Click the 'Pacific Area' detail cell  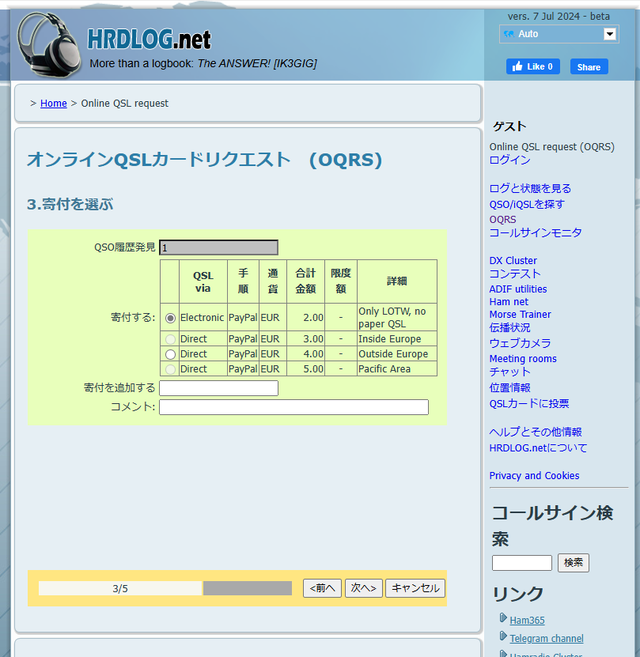pos(397,369)
